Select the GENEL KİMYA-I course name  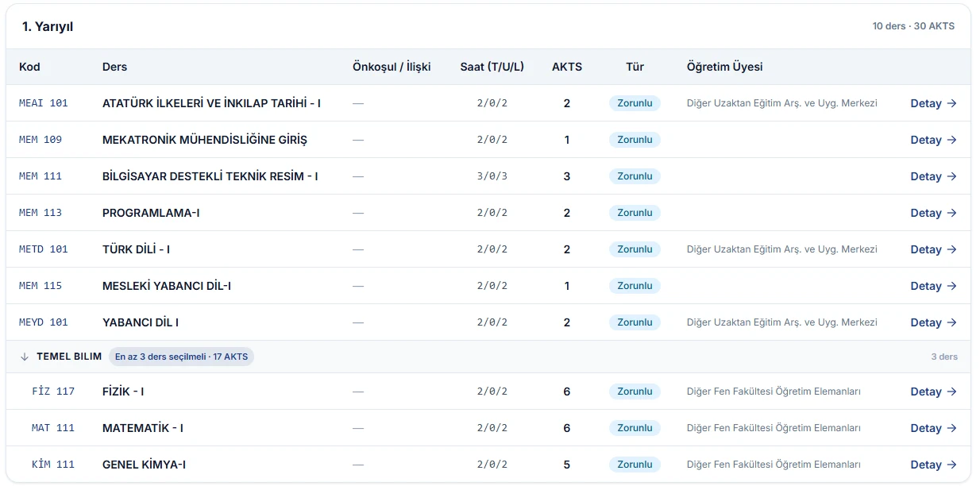(144, 465)
